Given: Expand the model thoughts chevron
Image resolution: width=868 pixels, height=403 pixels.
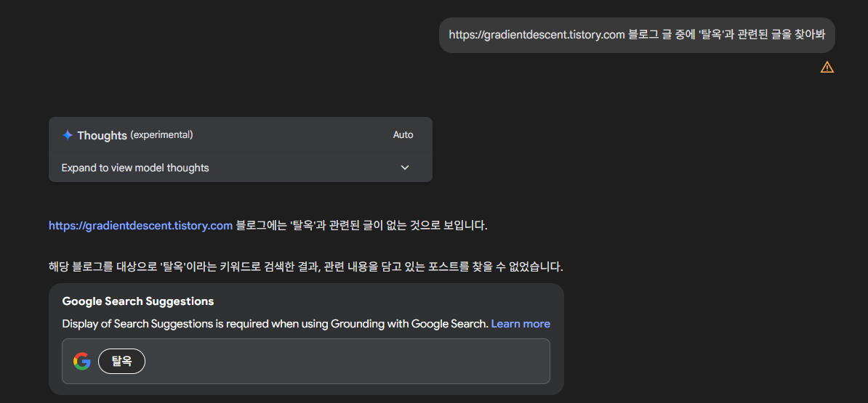Looking at the screenshot, I should 405,168.
